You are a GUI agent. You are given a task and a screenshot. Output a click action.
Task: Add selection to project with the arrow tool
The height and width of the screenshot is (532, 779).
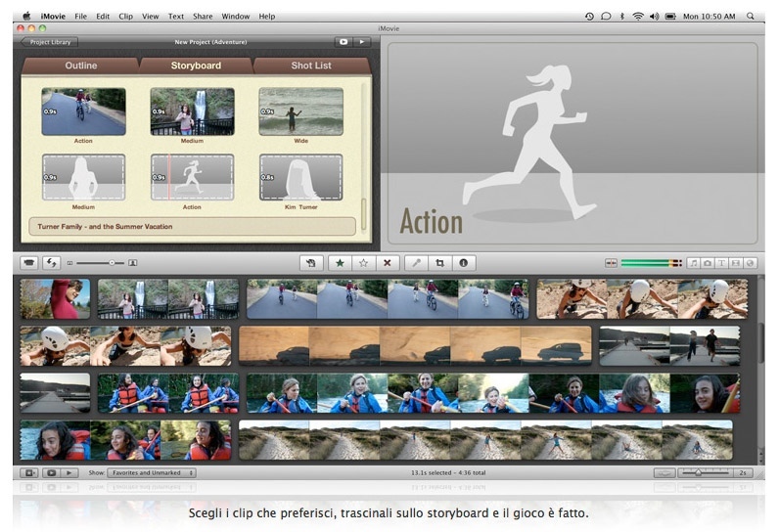[311, 263]
